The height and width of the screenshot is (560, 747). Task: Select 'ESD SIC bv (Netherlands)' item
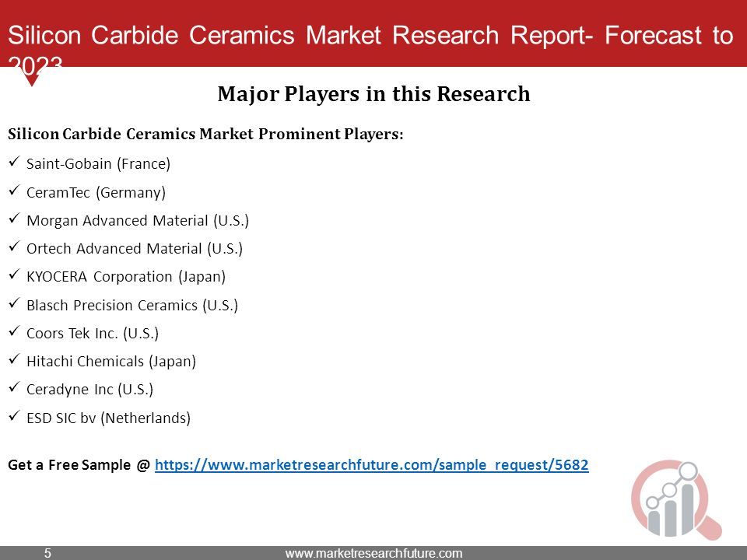tap(109, 418)
